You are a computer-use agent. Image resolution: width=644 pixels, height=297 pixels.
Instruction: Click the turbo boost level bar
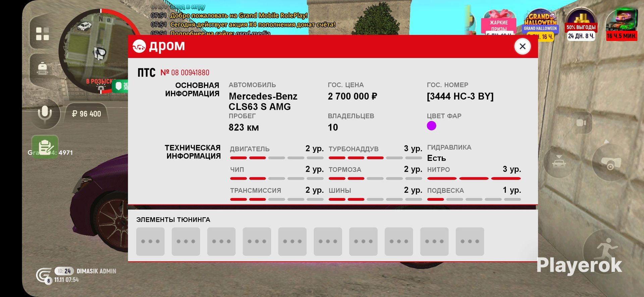point(375,158)
